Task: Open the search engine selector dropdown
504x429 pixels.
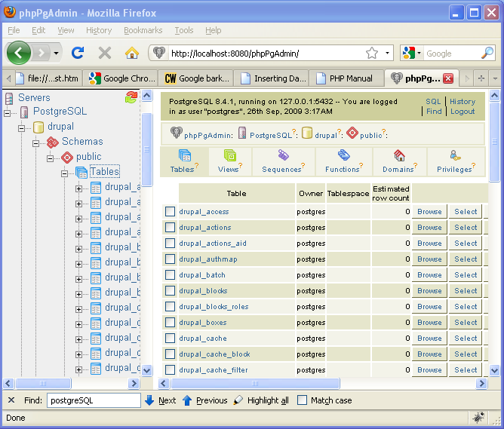Action: [x=419, y=53]
